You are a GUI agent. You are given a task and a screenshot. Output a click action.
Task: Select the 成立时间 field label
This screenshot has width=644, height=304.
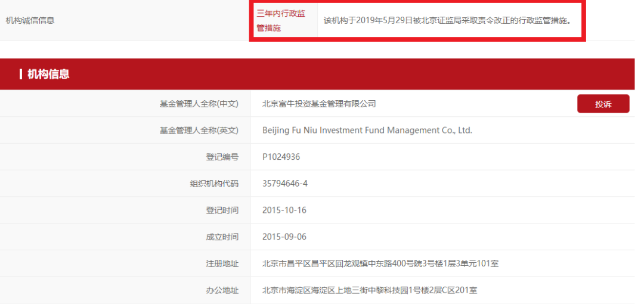222,237
